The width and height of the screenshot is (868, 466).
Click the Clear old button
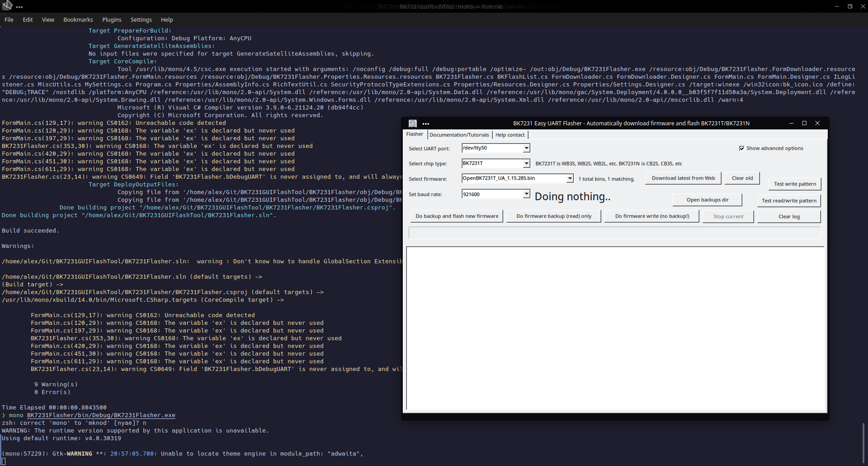click(x=742, y=178)
